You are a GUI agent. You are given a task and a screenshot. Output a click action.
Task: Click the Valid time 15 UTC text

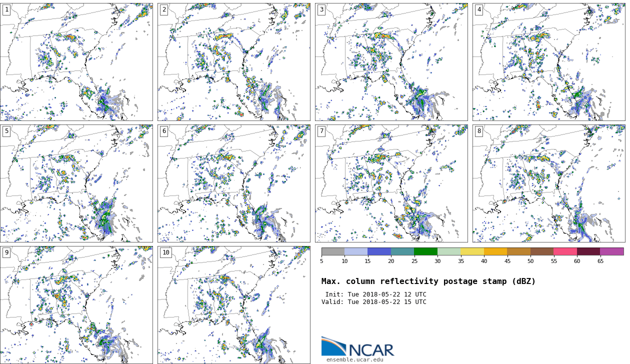tap(374, 302)
